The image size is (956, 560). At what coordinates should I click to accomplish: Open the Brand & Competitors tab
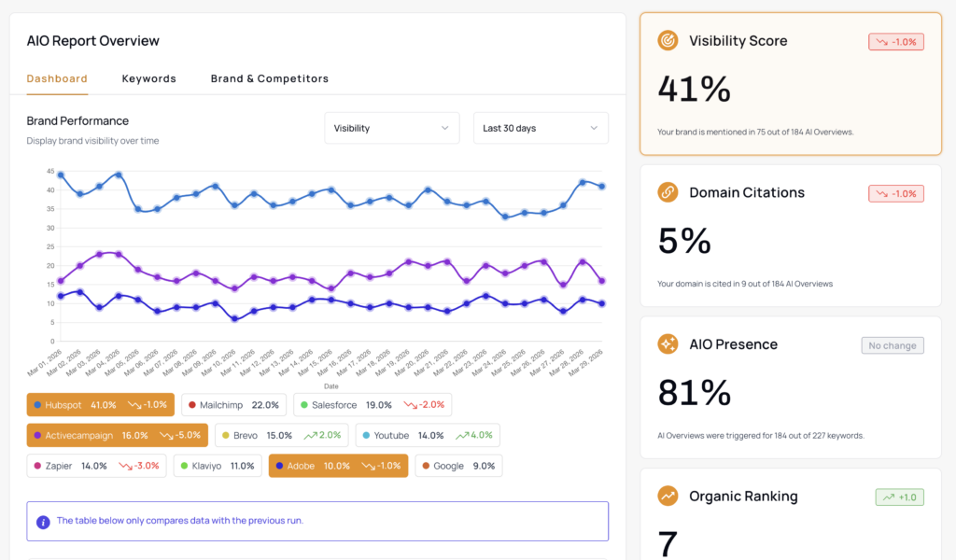(x=269, y=78)
